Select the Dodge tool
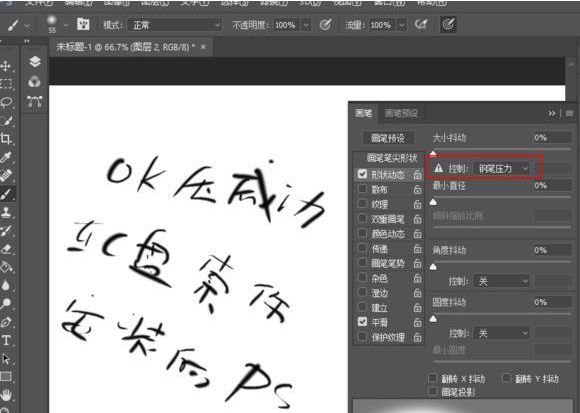 tap(6, 304)
